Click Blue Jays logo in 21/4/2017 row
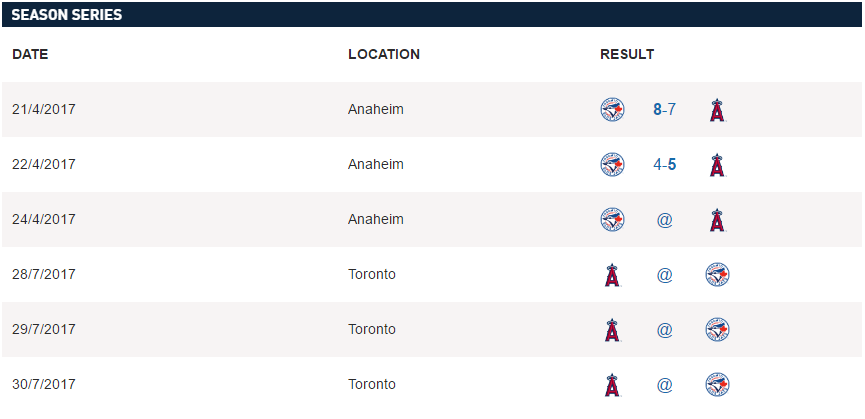Image resolution: width=865 pixels, height=419 pixels. [612, 110]
